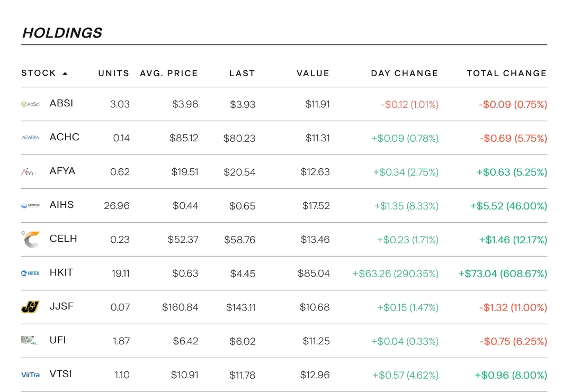This screenshot has height=392, width=572.
Task: Click the Celsius logo beside CELH
Action: 30,239
